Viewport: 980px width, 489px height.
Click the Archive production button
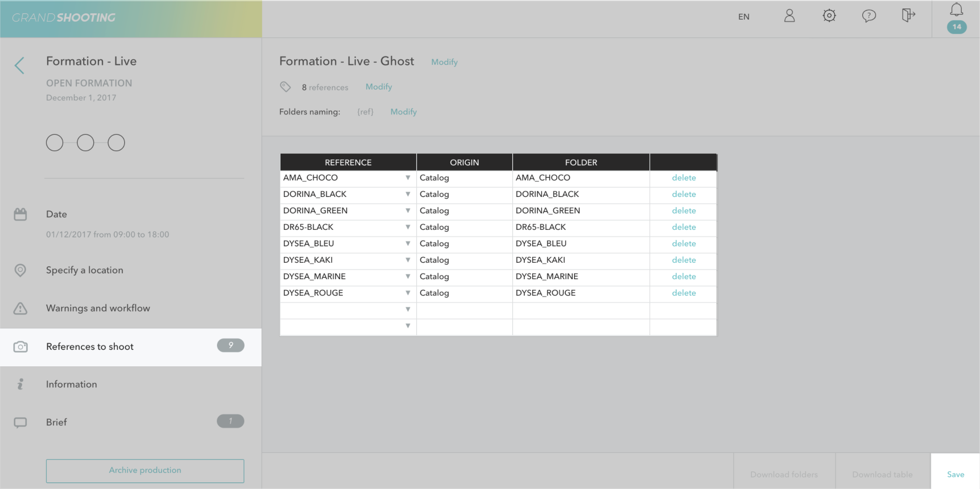pyautogui.click(x=145, y=470)
